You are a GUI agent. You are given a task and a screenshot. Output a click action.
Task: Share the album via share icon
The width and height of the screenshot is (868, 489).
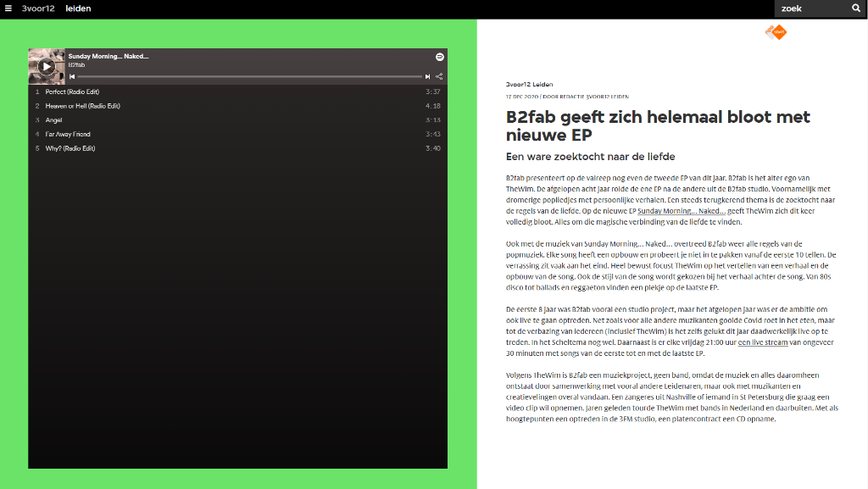[439, 76]
